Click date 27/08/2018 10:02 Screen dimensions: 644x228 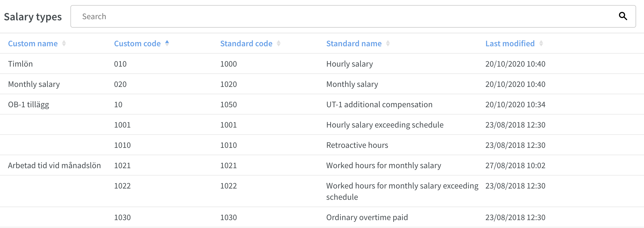[x=515, y=165]
